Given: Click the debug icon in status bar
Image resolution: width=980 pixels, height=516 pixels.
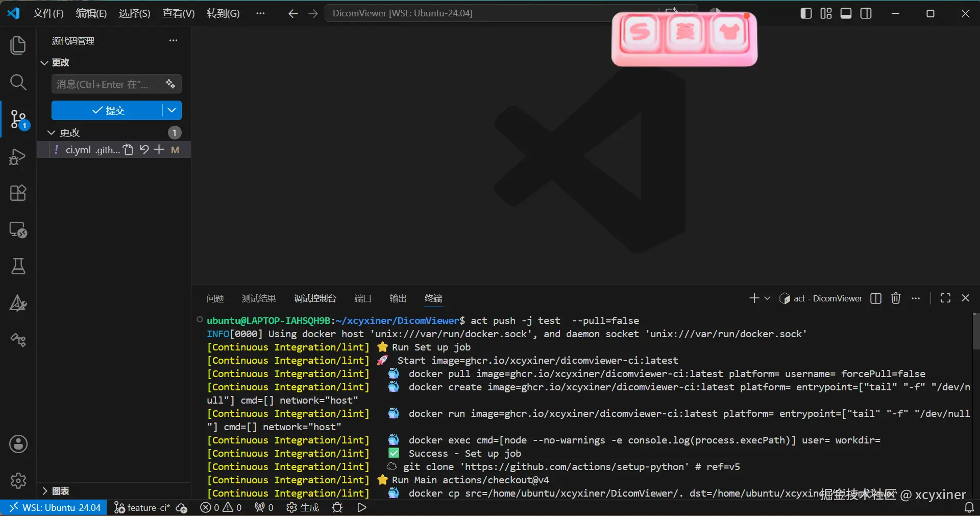Looking at the screenshot, I should point(337,508).
